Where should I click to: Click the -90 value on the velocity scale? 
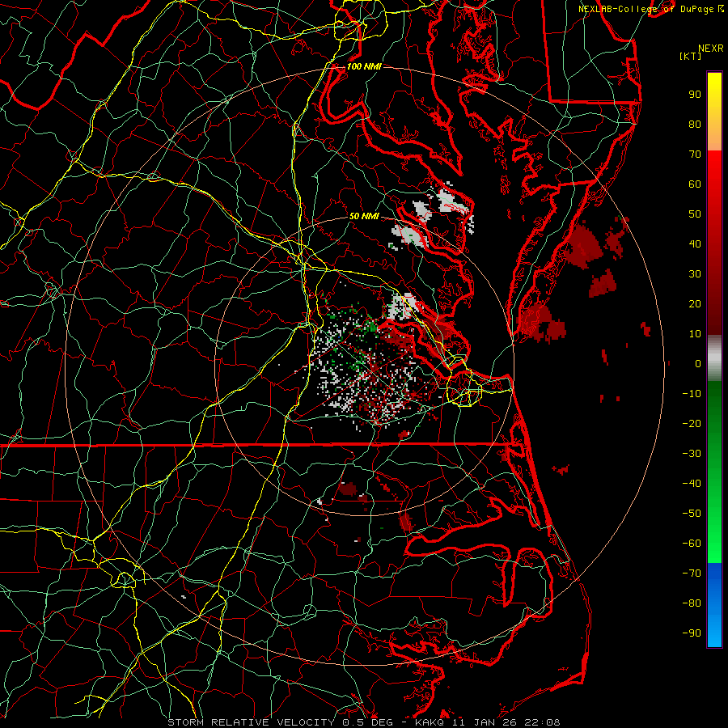(x=692, y=633)
